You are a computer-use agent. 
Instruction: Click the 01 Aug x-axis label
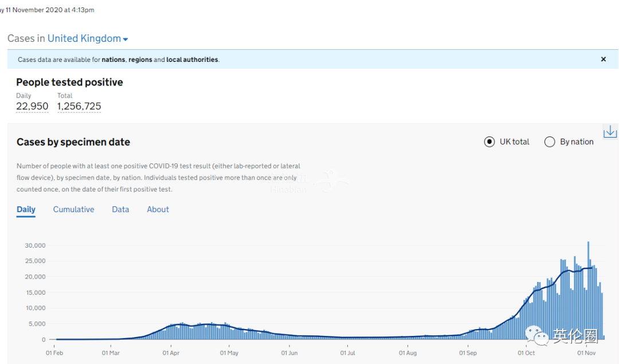pyautogui.click(x=408, y=353)
